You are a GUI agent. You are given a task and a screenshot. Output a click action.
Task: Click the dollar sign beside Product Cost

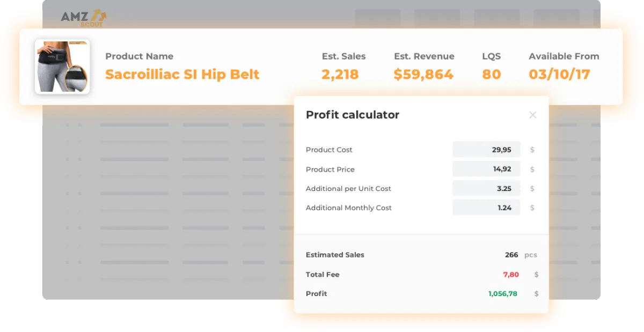pos(532,150)
